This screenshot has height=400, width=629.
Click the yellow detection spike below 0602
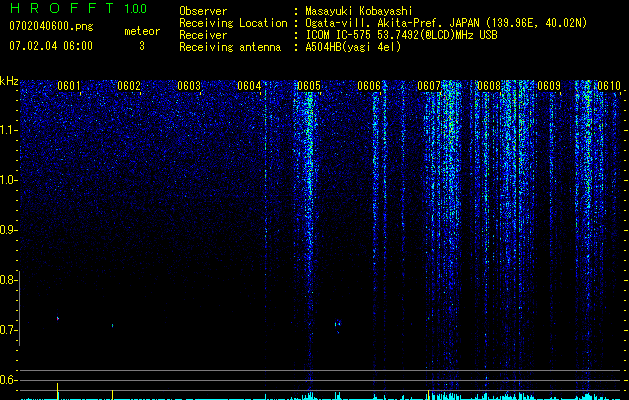pyautogui.click(x=112, y=394)
